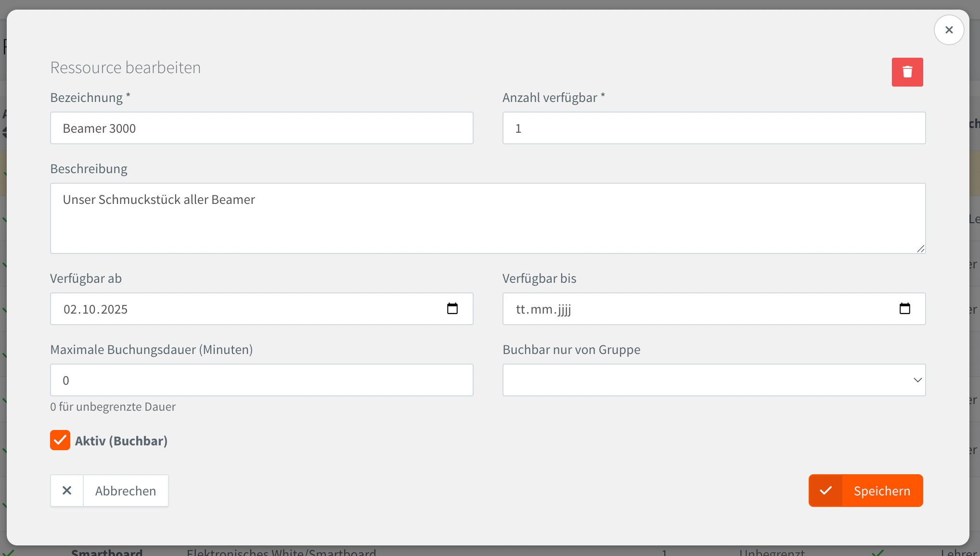Toggle the Aktiv (Buchbar) checkbox
This screenshot has height=556, width=980.
tap(60, 440)
